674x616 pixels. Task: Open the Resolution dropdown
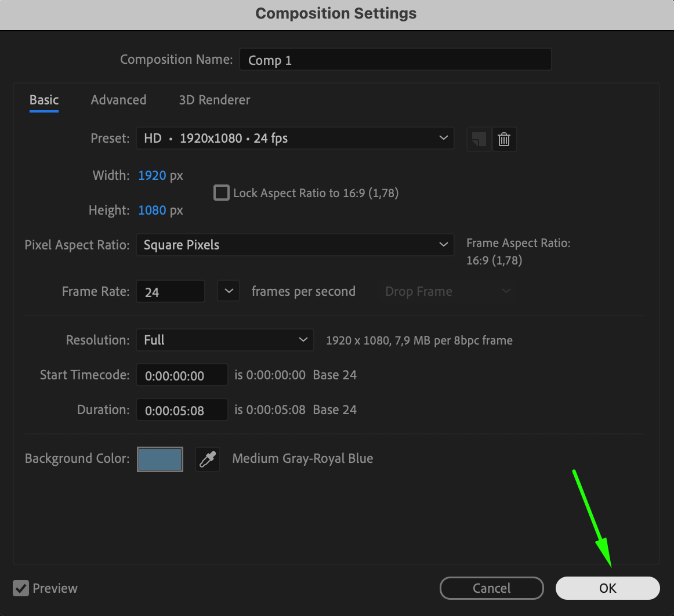(x=224, y=340)
